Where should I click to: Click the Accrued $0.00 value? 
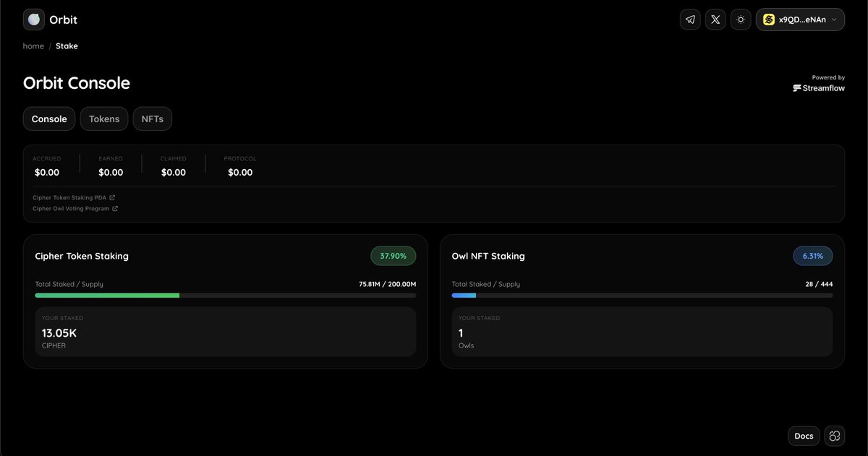pos(47,173)
